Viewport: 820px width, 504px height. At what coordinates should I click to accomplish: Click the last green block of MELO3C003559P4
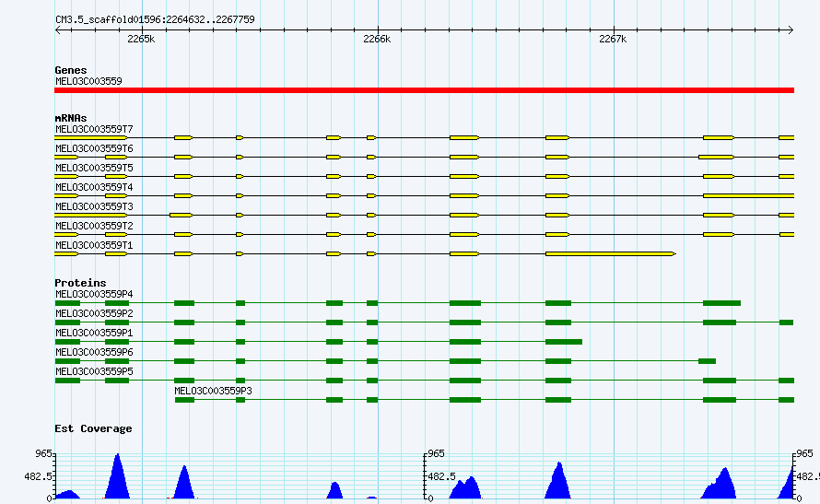click(721, 303)
